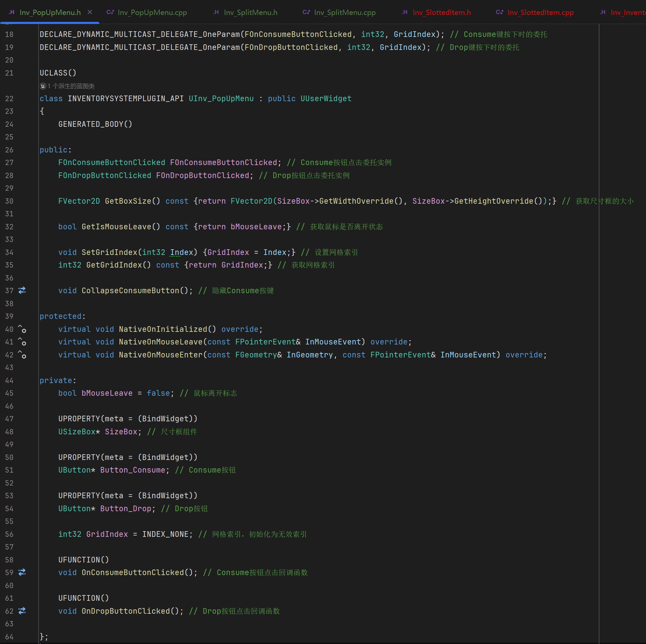Screen dimensions: 646x644
Task: Click the CollapseConsumeButton function declaration
Action: click(130, 291)
